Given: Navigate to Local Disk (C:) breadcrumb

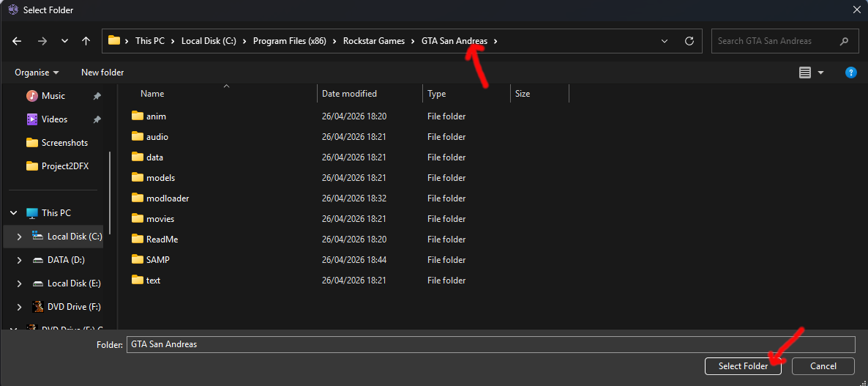Looking at the screenshot, I should (x=209, y=41).
